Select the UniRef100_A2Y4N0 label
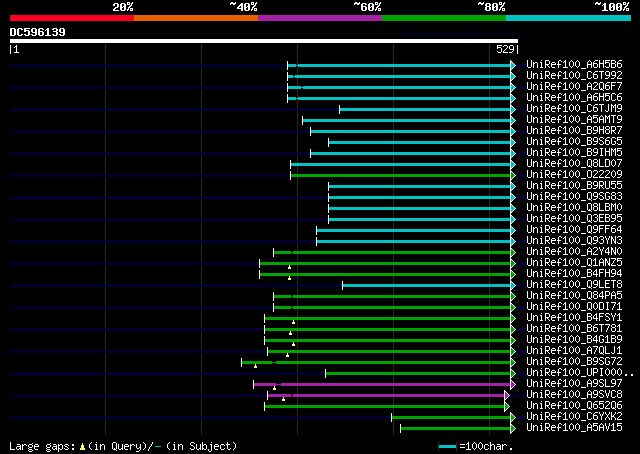Viewport: 640px width, 454px height. 574,252
